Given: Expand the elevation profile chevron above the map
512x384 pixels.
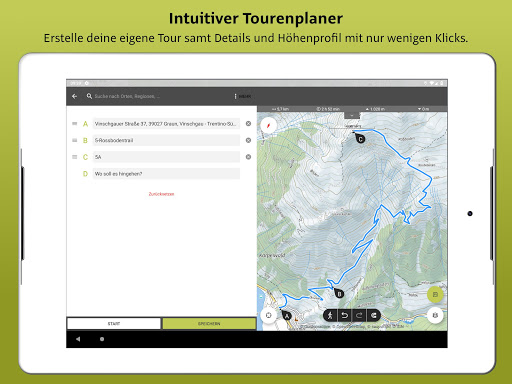Looking at the screenshot, I should pos(352,115).
